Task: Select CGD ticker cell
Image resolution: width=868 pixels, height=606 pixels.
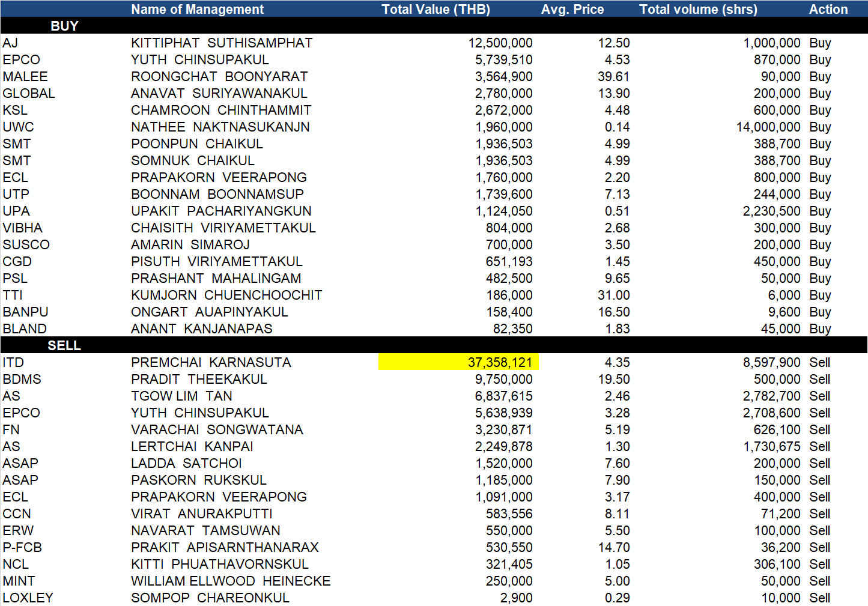Action: tap(17, 261)
